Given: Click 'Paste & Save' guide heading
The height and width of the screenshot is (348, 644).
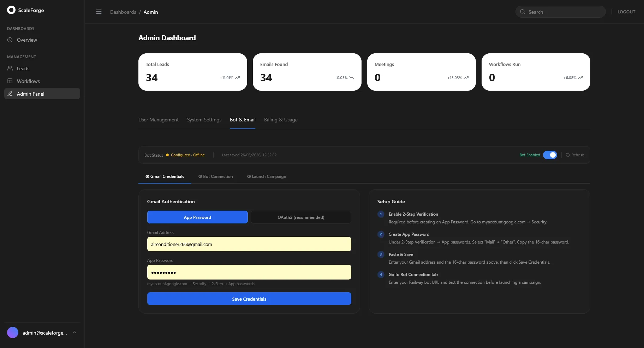Looking at the screenshot, I should (x=401, y=254).
